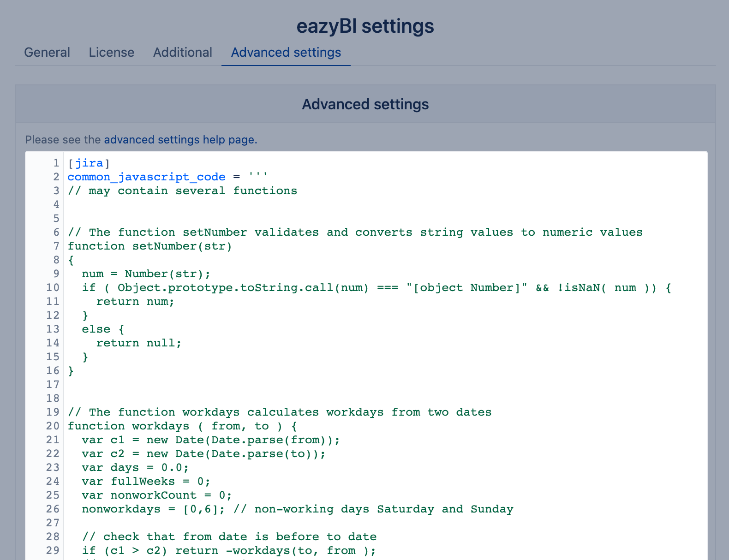Click the Object.prototype.toString.call condition line
Image resolution: width=729 pixels, height=560 pixels.
376,288
